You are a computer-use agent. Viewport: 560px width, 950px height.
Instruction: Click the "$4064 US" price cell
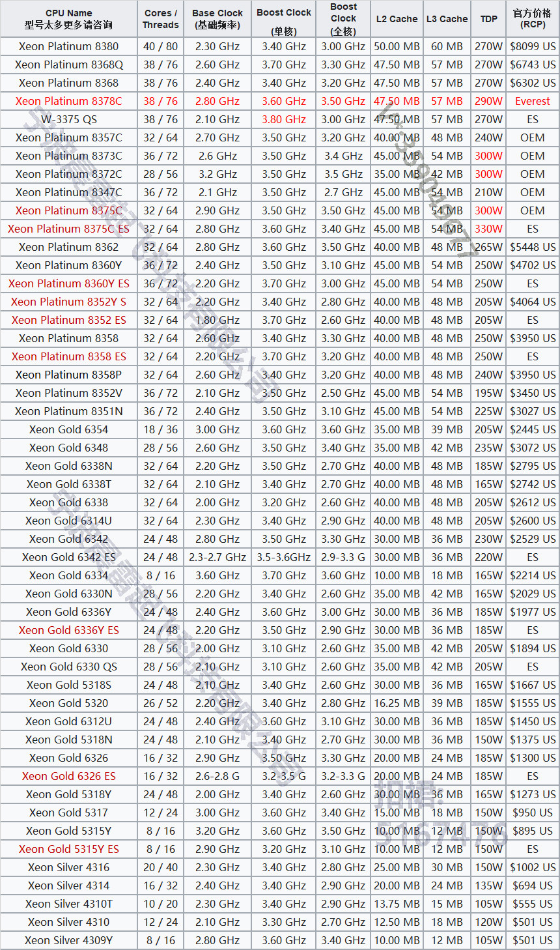[533, 302]
